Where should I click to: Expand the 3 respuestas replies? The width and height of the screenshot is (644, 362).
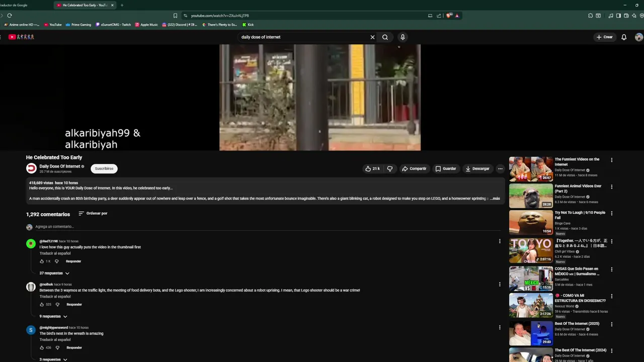[x=53, y=359]
